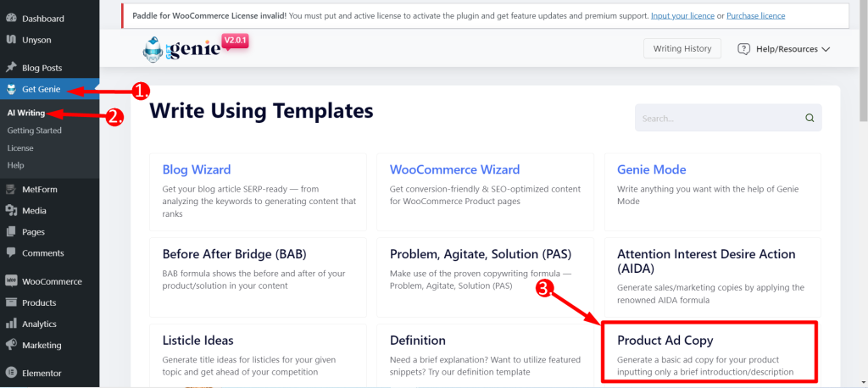
Task: Click the Dashboard gauge icon in sidebar
Action: tap(10, 19)
